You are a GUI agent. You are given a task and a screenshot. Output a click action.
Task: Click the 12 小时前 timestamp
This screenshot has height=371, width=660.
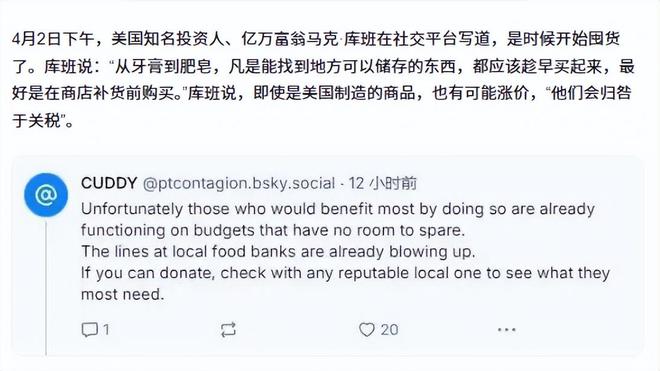pos(383,183)
